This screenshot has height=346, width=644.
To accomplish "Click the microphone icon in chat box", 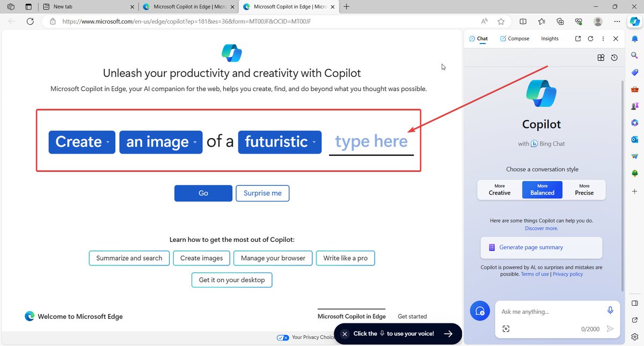I will (x=610, y=311).
